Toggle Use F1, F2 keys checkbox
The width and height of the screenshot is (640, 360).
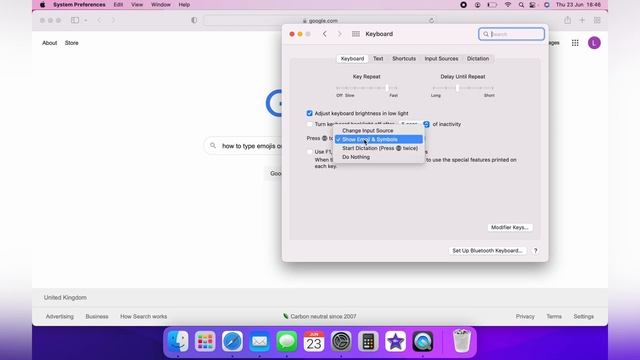point(309,152)
